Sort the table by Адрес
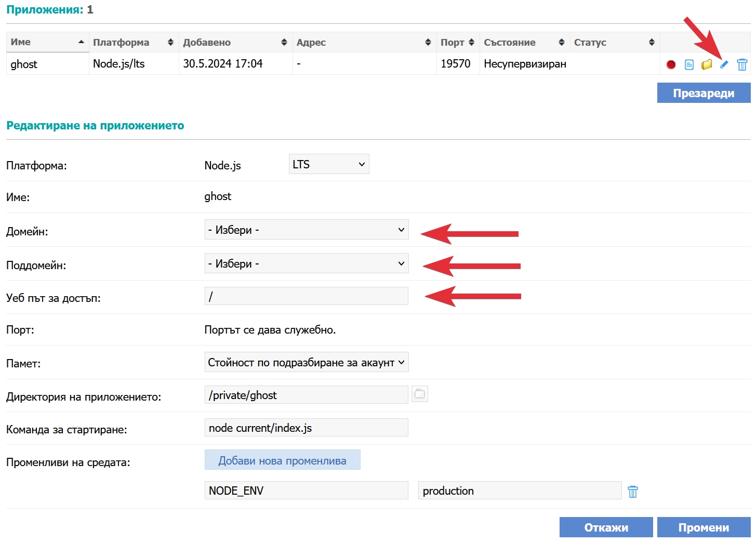756x543 pixels. click(365, 42)
